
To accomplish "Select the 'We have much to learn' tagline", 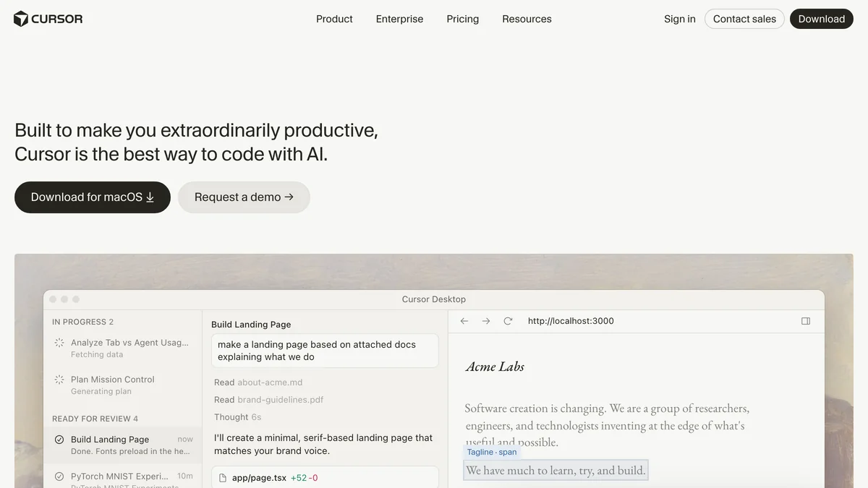I will tap(556, 471).
